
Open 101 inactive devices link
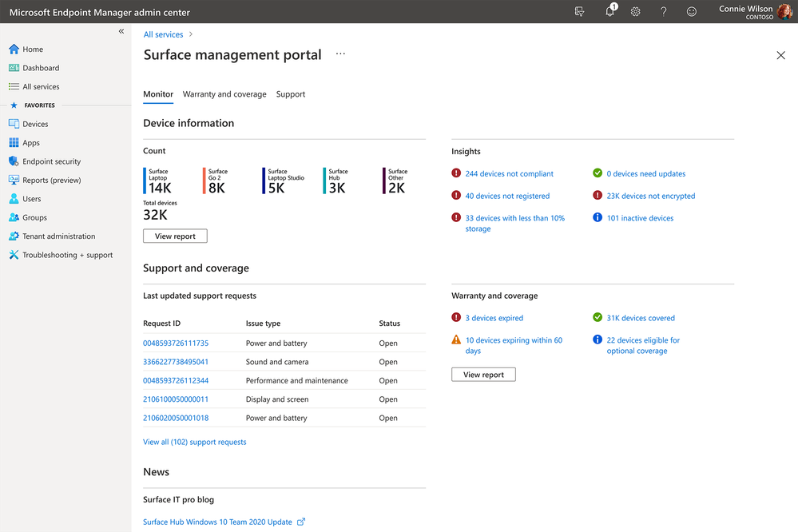[x=640, y=218]
